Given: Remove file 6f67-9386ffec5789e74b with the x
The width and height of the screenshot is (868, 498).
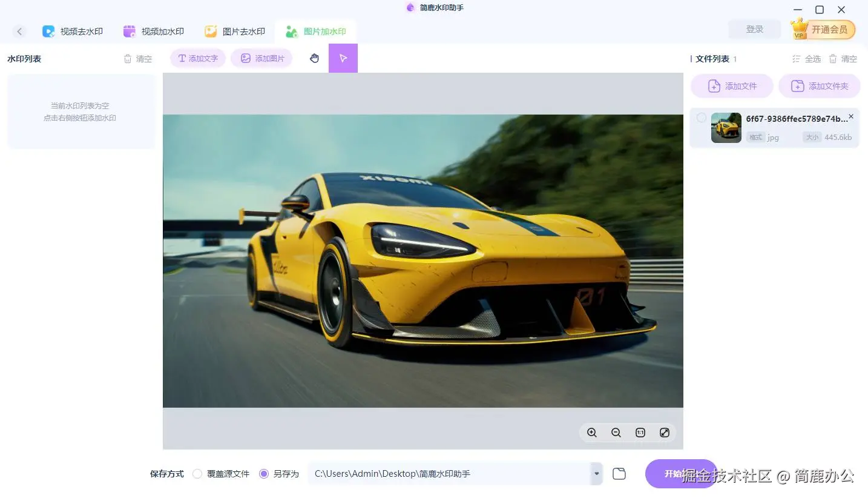Looking at the screenshot, I should pyautogui.click(x=851, y=116).
